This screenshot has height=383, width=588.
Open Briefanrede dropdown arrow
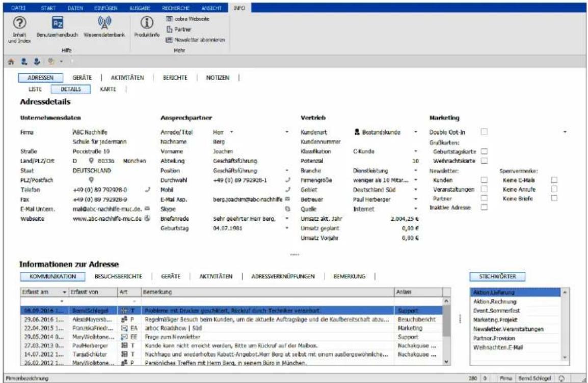[x=287, y=219]
